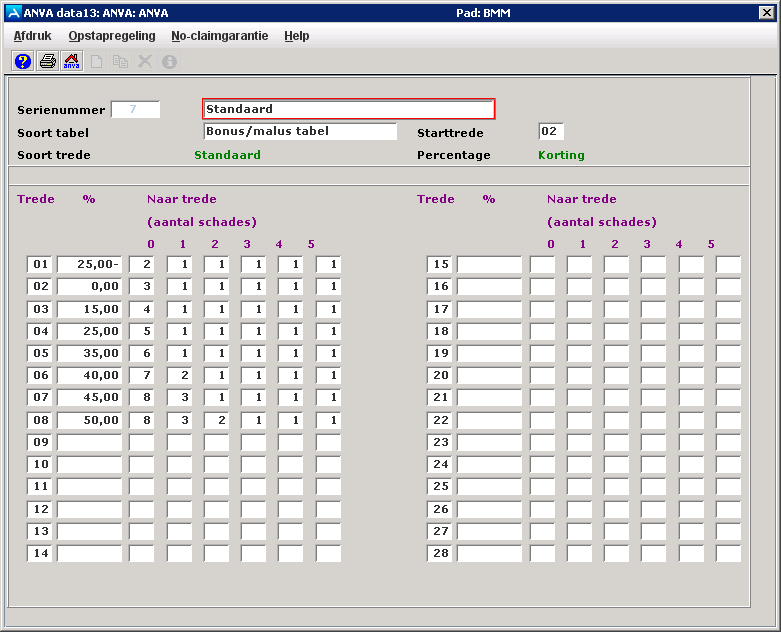Click the percentage field for trede 01
The image size is (781, 632).
point(89,264)
